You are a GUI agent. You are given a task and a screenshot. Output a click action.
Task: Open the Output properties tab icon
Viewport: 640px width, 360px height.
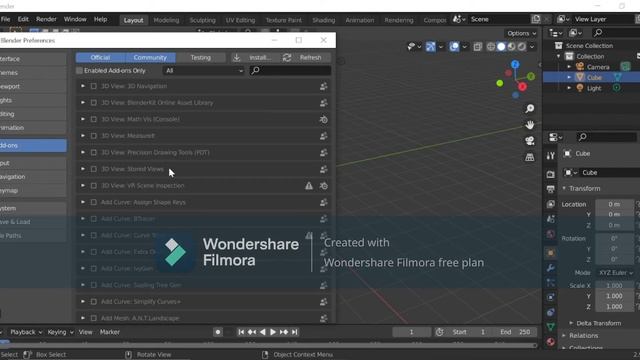tap(551, 189)
